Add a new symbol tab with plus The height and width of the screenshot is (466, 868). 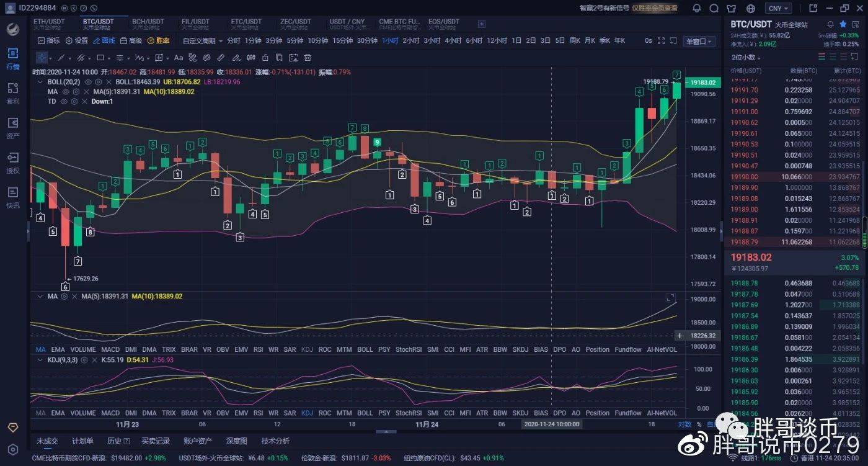click(x=482, y=24)
